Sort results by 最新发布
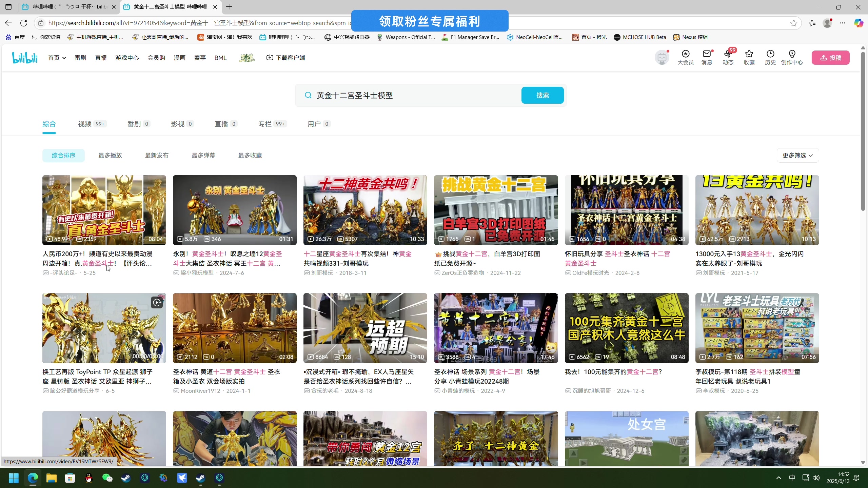Image resolution: width=868 pixels, height=488 pixels. (157, 155)
